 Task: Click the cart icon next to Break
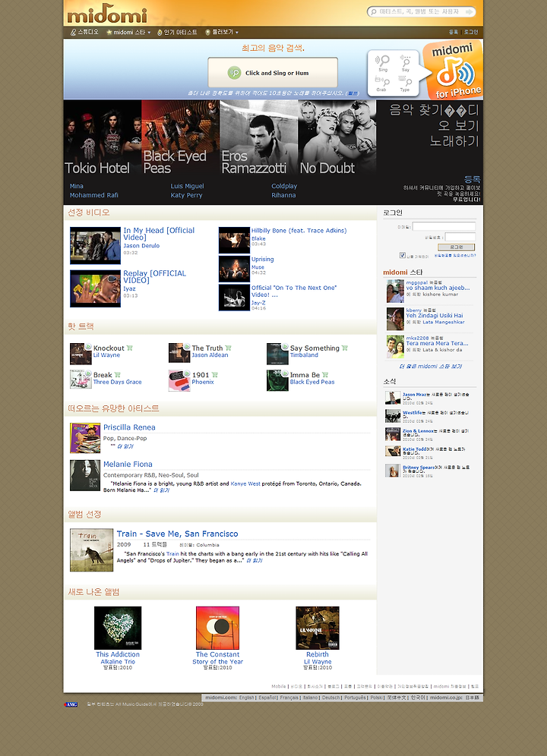(117, 375)
